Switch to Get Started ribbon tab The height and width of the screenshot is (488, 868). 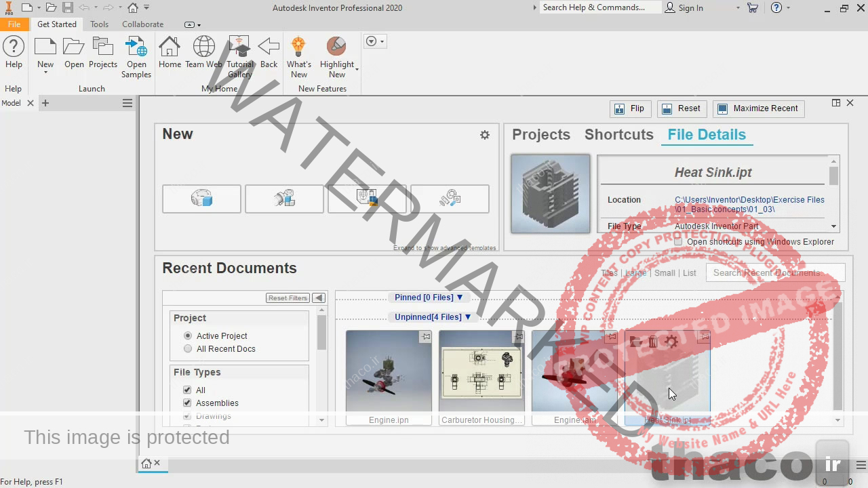[57, 24]
